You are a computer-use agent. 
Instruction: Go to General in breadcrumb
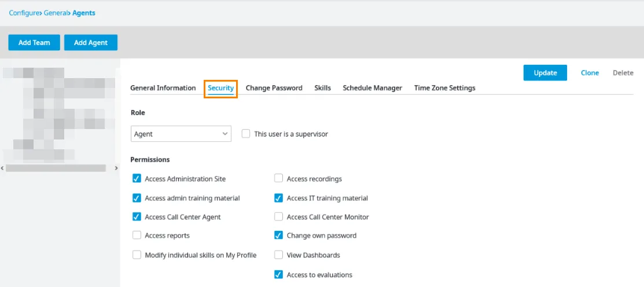point(56,13)
